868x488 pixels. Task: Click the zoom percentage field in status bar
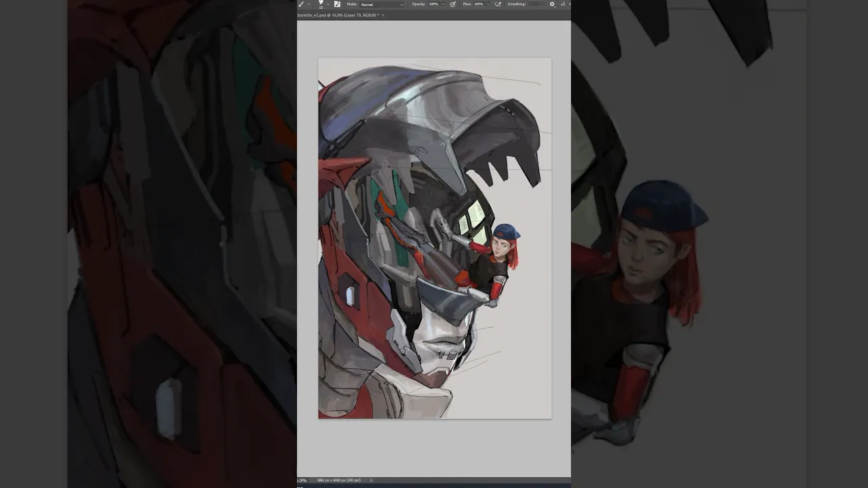302,480
